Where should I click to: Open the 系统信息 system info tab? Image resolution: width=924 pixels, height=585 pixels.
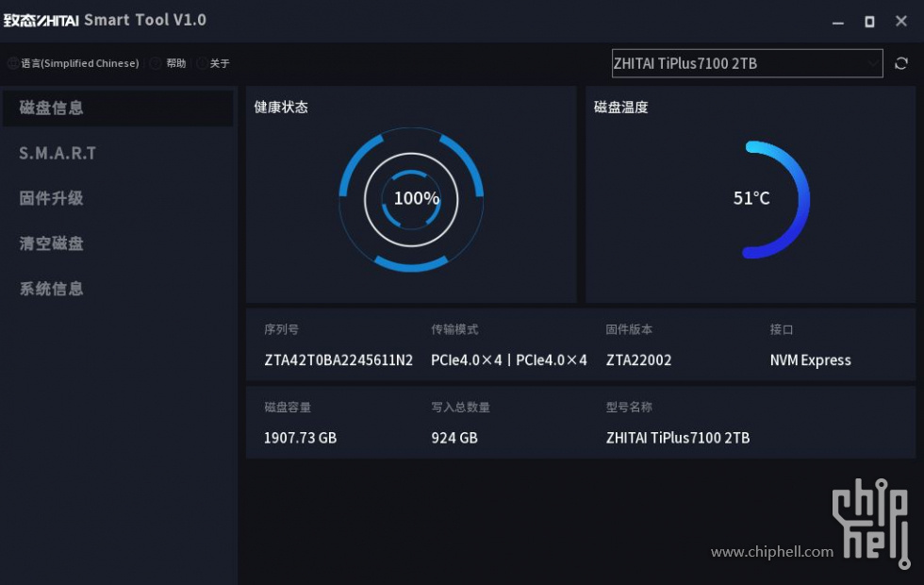51,289
